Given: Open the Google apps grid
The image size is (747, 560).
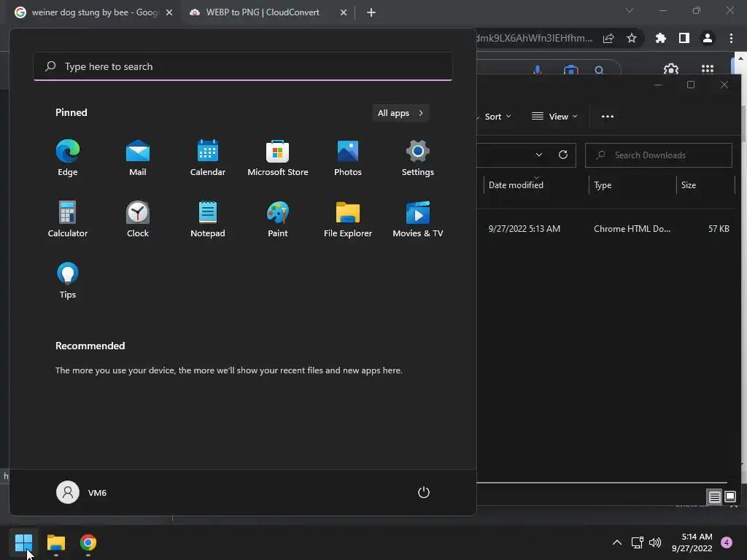Looking at the screenshot, I should click(708, 69).
